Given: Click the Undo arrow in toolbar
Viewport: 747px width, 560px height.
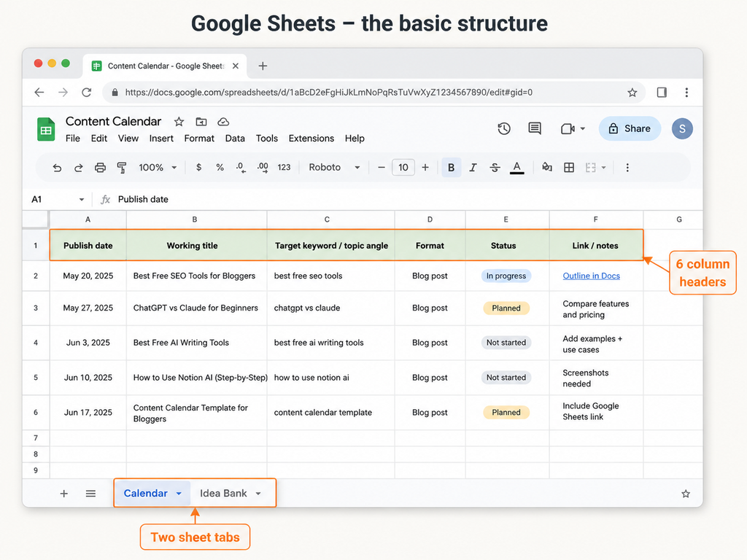Looking at the screenshot, I should pos(57,168).
